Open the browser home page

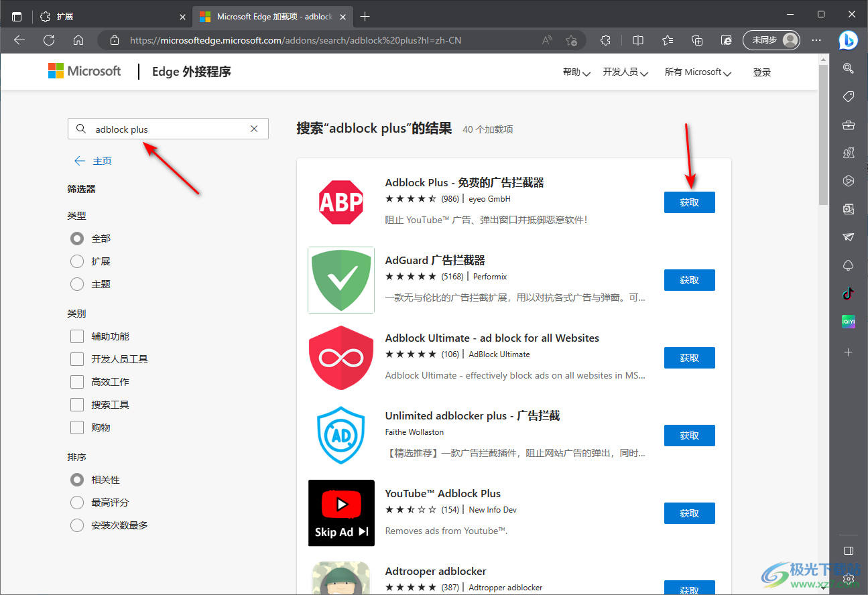tap(78, 40)
